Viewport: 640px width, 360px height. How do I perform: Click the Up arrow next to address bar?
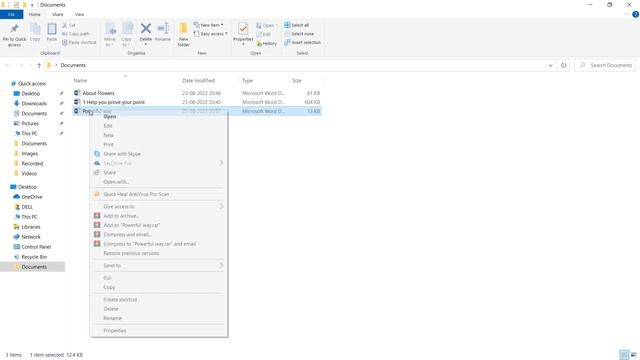(x=39, y=65)
